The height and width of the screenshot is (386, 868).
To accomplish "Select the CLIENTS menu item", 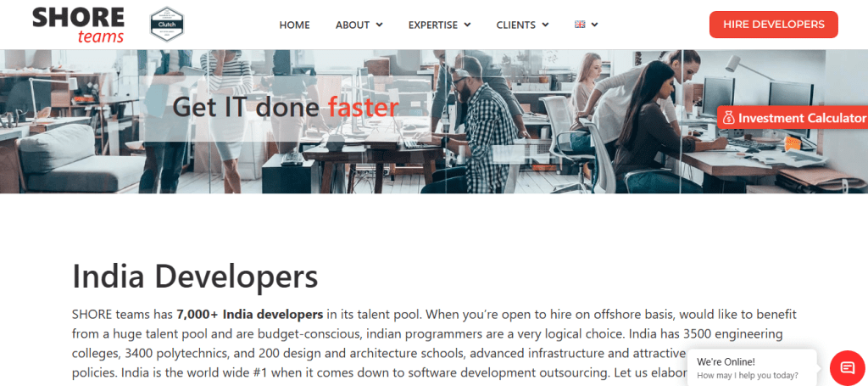I will (x=516, y=25).
